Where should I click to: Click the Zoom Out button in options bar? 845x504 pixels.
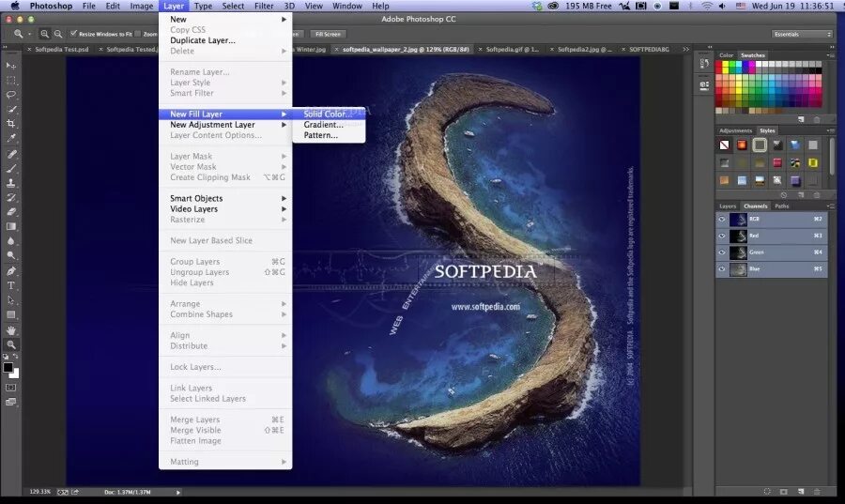58,34
